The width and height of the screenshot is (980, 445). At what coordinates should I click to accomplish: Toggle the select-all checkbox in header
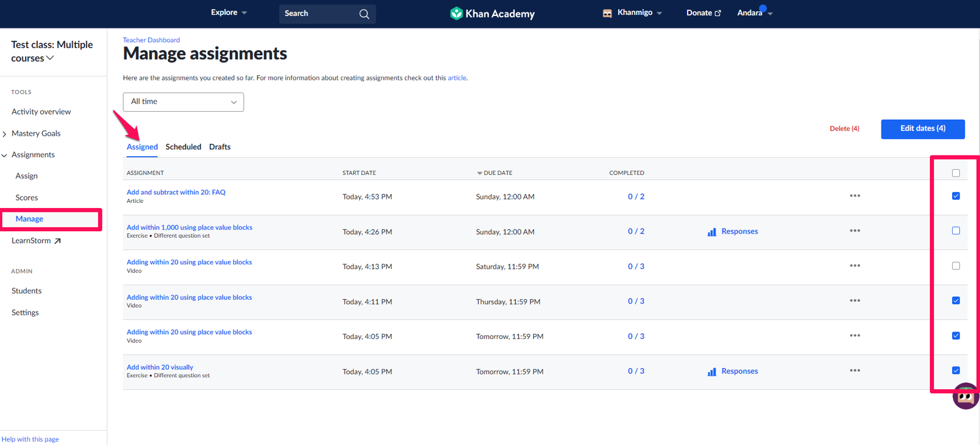tap(955, 173)
